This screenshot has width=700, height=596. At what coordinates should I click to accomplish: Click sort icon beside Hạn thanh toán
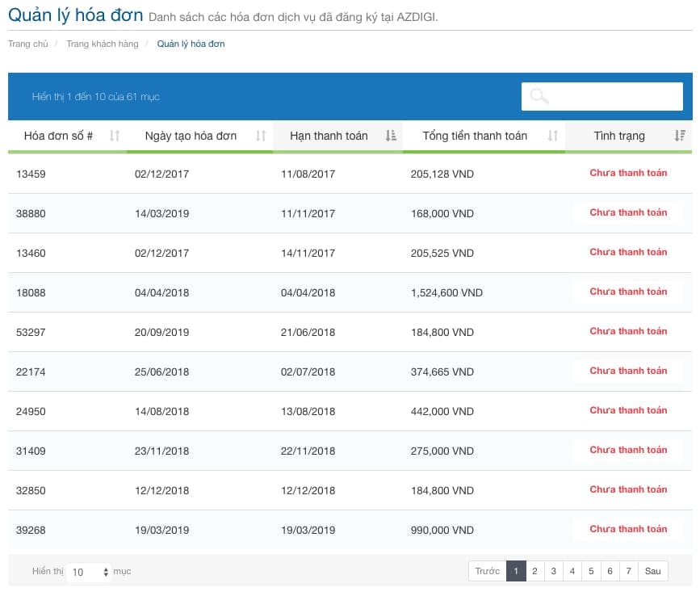[x=391, y=136]
